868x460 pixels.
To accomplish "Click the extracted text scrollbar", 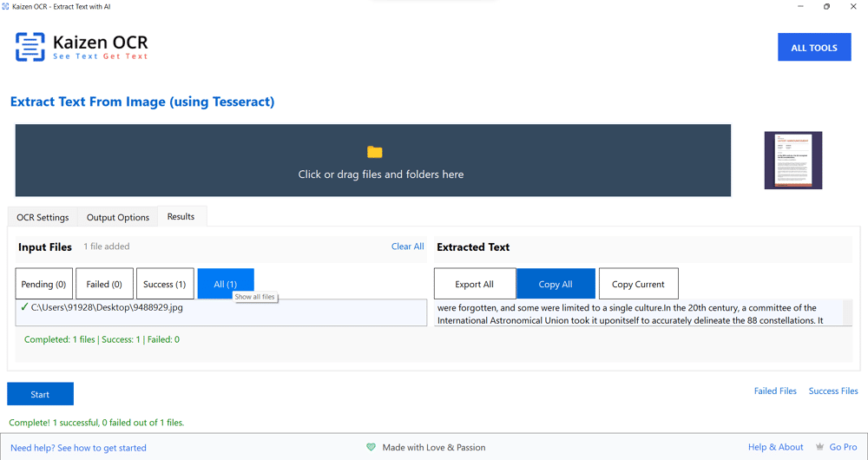I will pyautogui.click(x=847, y=312).
